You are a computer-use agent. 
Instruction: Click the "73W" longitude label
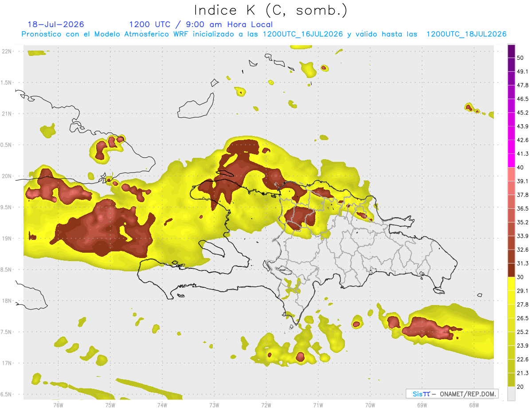[x=214, y=405]
